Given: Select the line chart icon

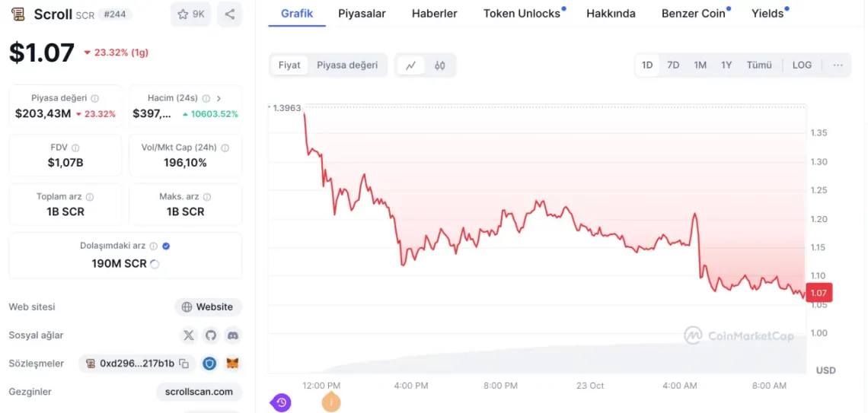Looking at the screenshot, I should click(x=411, y=65).
